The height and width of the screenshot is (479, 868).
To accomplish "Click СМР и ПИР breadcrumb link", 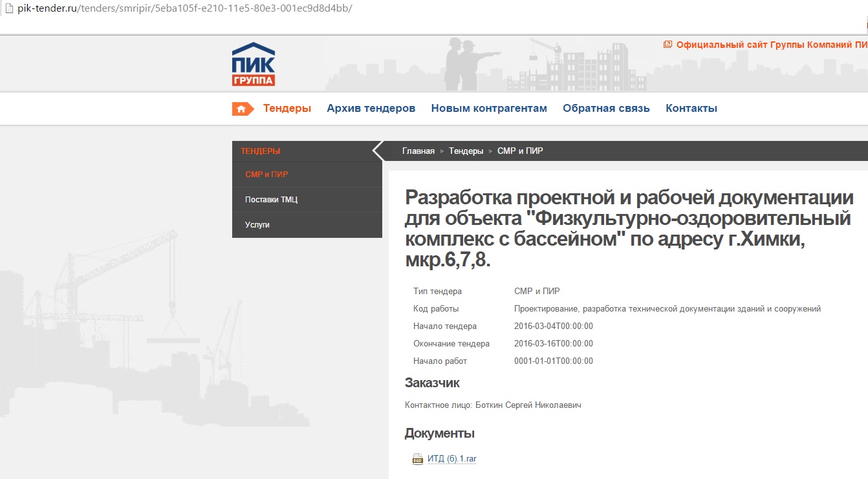I will 520,151.
